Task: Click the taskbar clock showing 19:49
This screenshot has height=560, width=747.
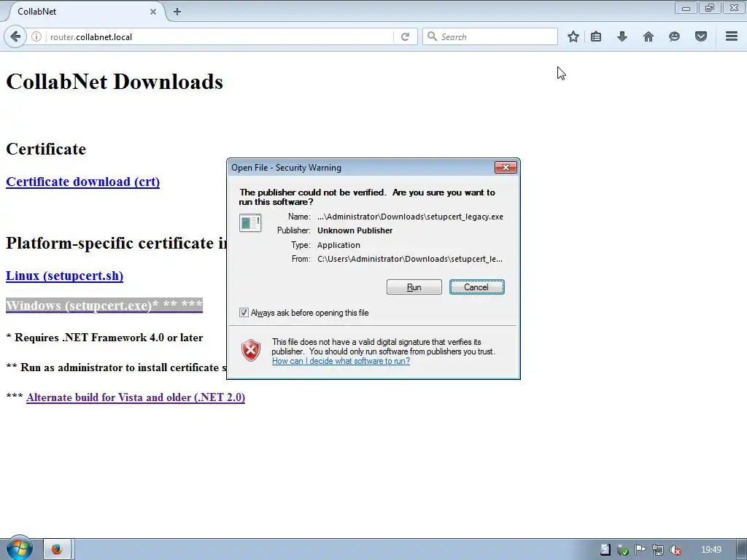Action: tap(711, 550)
